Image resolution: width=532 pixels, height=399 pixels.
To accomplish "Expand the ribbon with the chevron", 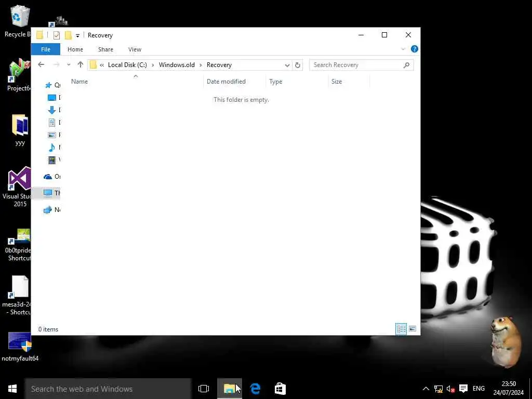I will (x=403, y=49).
